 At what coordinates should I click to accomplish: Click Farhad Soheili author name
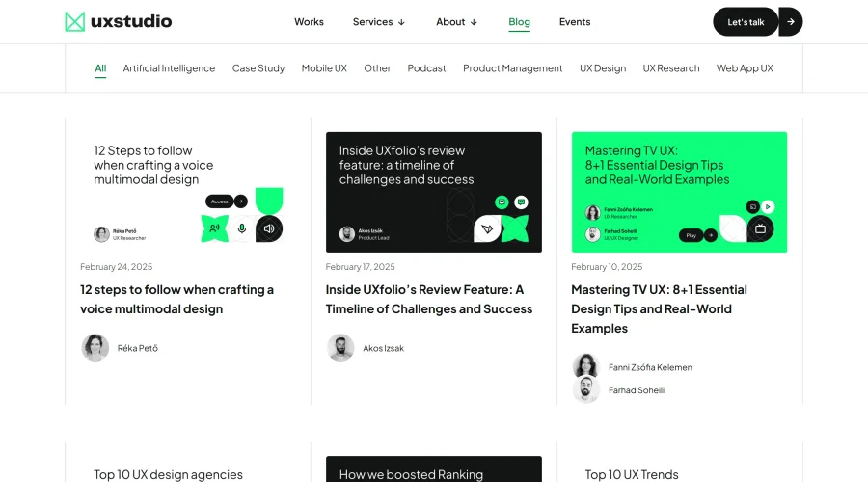(x=637, y=390)
